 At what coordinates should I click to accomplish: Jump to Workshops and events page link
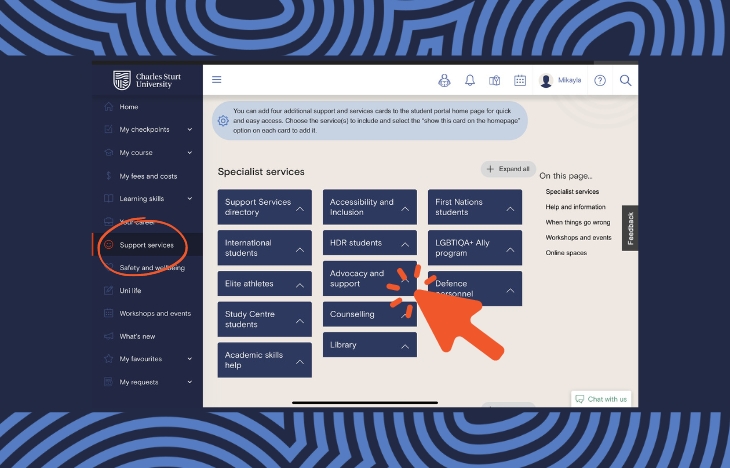click(578, 237)
